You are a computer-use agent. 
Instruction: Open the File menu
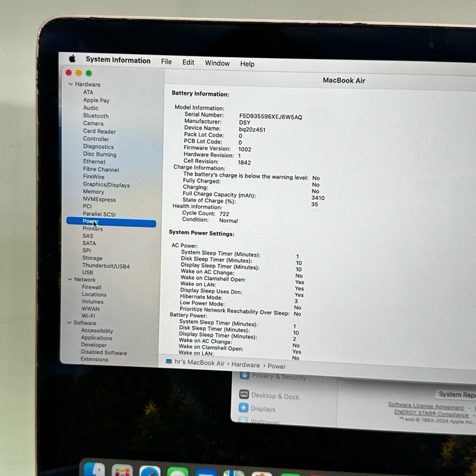(x=167, y=62)
